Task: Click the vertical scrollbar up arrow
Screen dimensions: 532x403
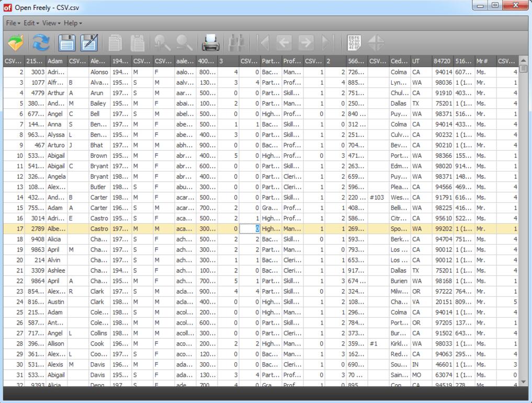Action: click(524, 61)
